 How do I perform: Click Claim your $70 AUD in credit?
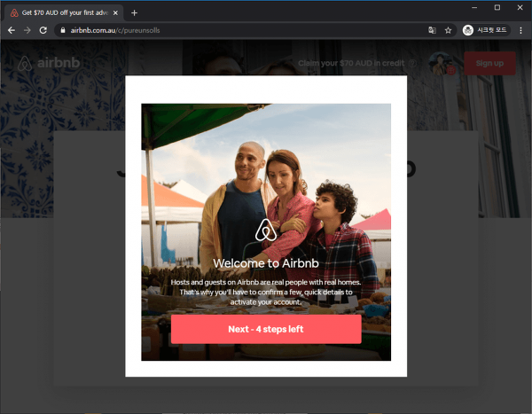tap(351, 63)
